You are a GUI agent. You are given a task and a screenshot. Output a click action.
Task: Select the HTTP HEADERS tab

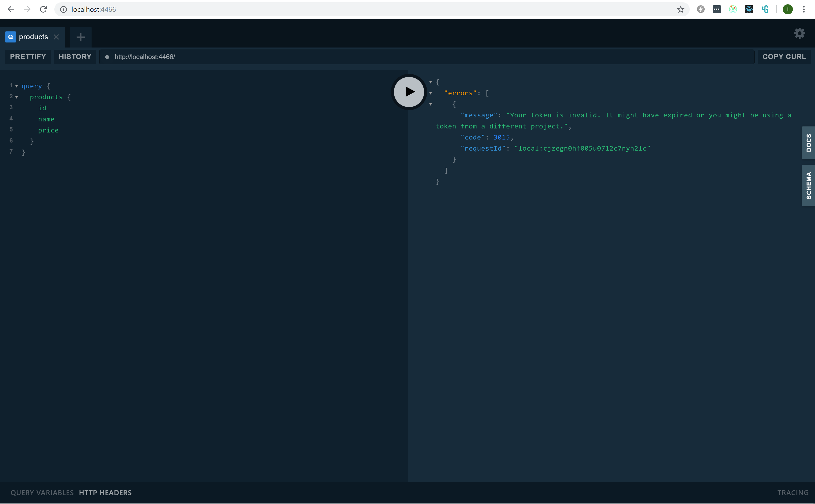[x=105, y=492]
